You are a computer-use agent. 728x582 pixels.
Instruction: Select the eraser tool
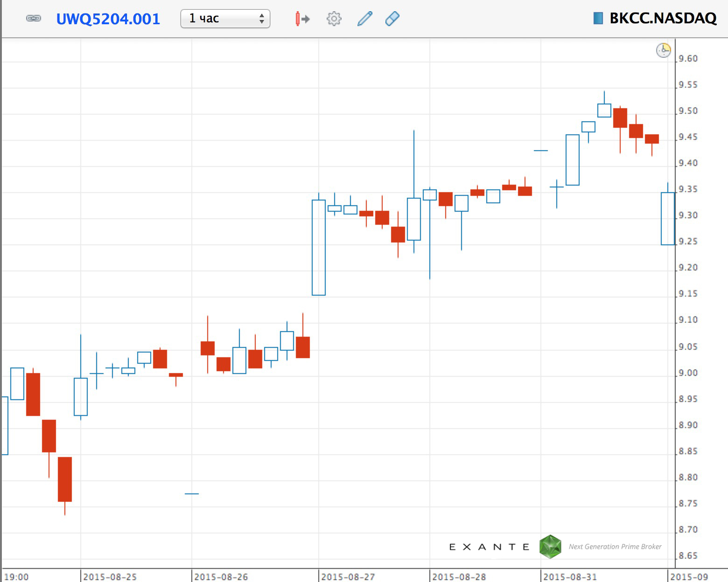[392, 19]
